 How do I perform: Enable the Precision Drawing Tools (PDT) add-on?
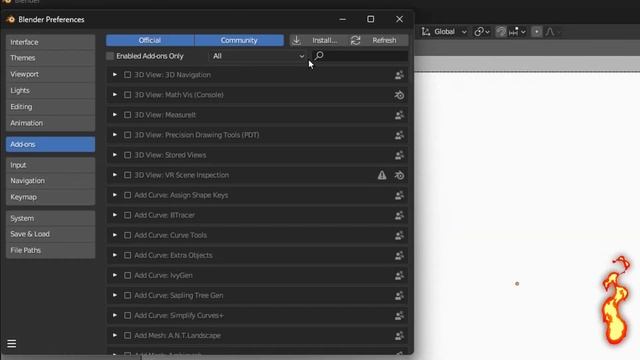coord(127,135)
